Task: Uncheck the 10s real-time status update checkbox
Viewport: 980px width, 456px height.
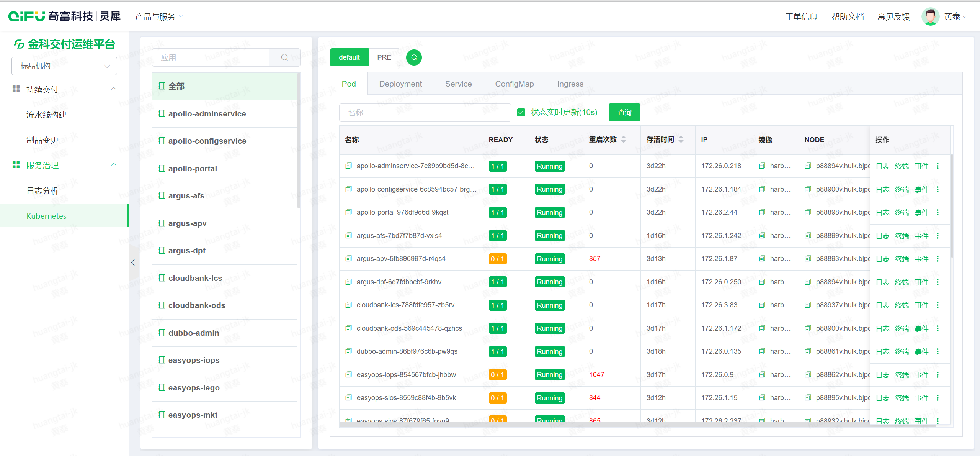Action: pos(521,112)
